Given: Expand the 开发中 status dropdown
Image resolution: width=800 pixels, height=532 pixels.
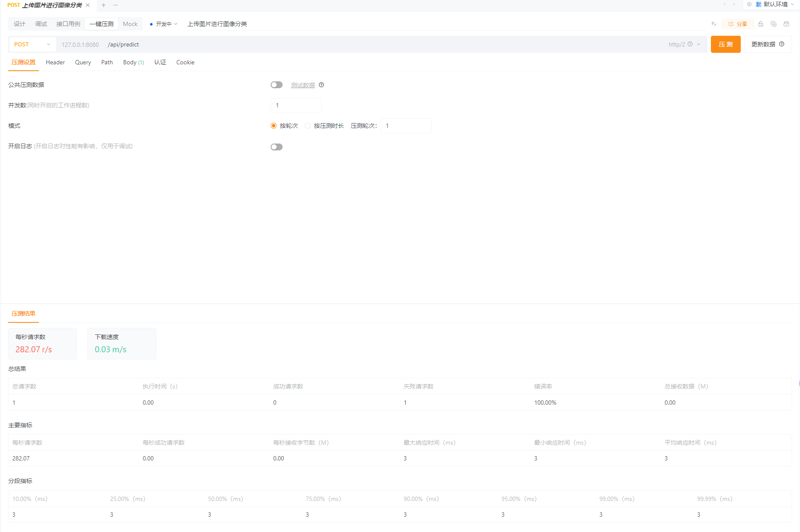Looking at the screenshot, I should (x=164, y=24).
